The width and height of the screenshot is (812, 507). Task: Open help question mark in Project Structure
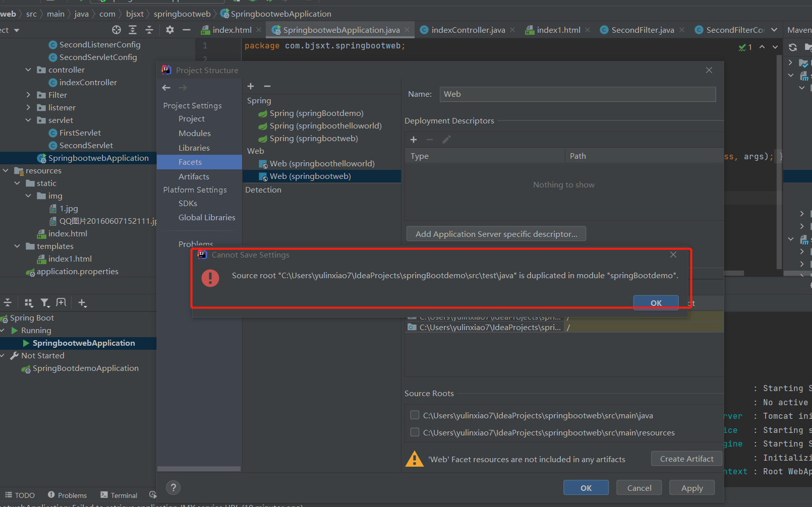tap(173, 487)
